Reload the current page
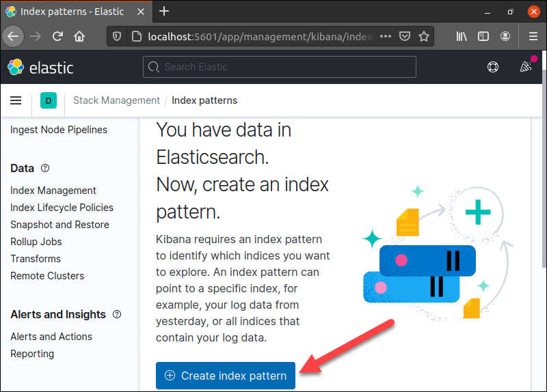Image resolution: width=547 pixels, height=392 pixels. 57,36
